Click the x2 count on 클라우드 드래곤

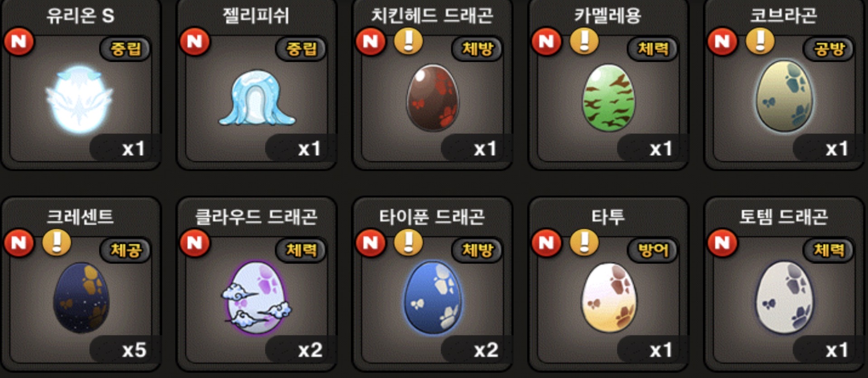tap(310, 350)
